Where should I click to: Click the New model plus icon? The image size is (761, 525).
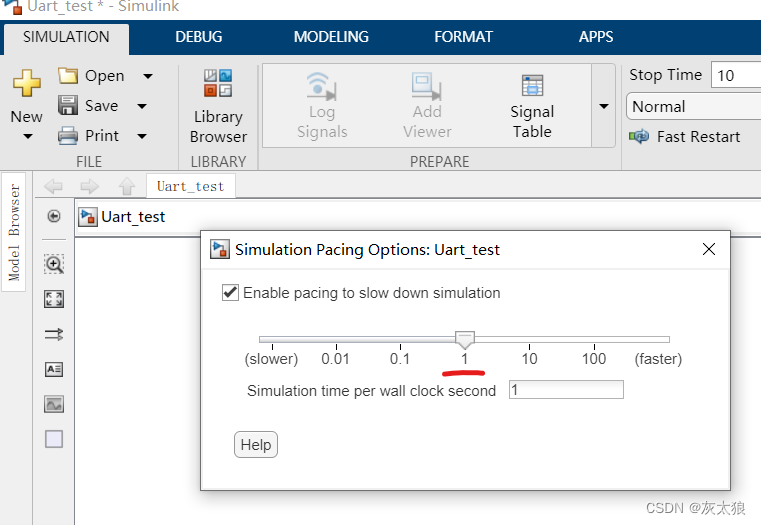click(x=27, y=82)
